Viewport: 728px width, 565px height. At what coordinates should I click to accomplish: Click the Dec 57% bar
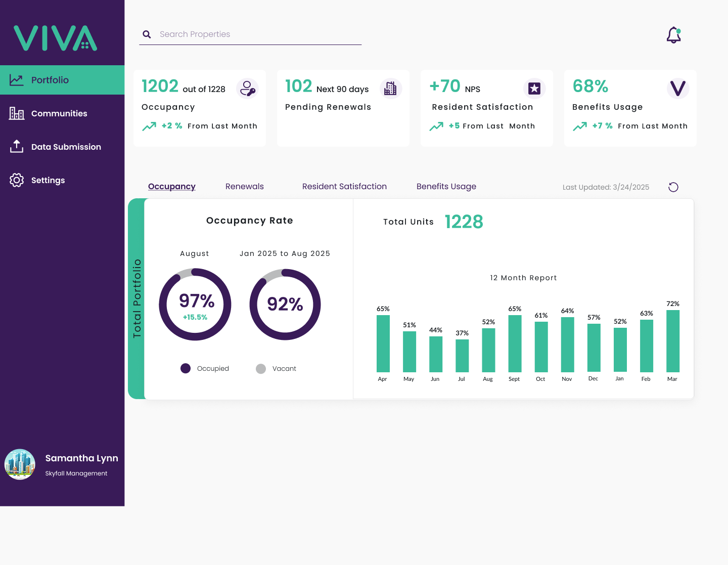pos(594,347)
